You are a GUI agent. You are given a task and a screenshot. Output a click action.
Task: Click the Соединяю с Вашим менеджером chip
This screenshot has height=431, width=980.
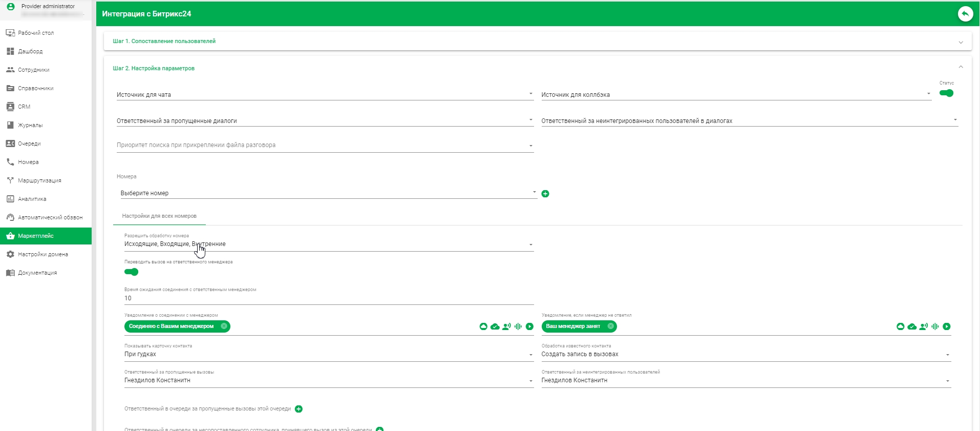click(x=177, y=326)
